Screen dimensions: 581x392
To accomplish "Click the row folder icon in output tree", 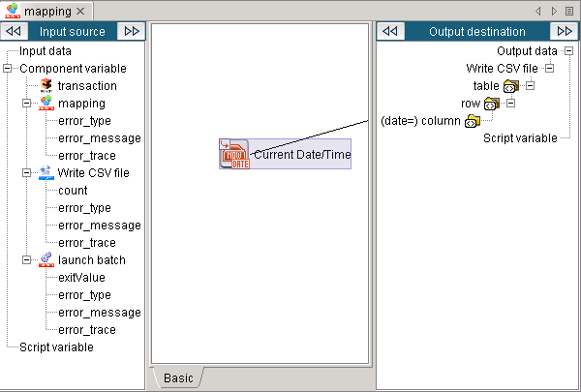I will coord(491,104).
